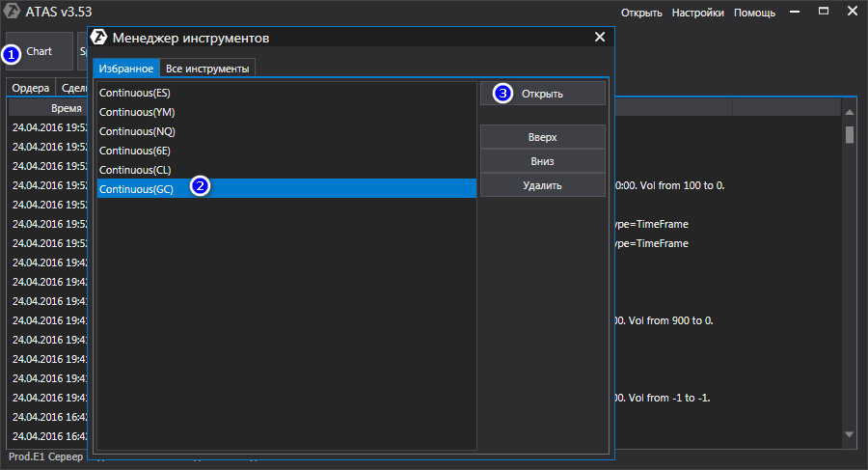
Task: Click the Открыть item in top menu
Action: click(x=641, y=14)
